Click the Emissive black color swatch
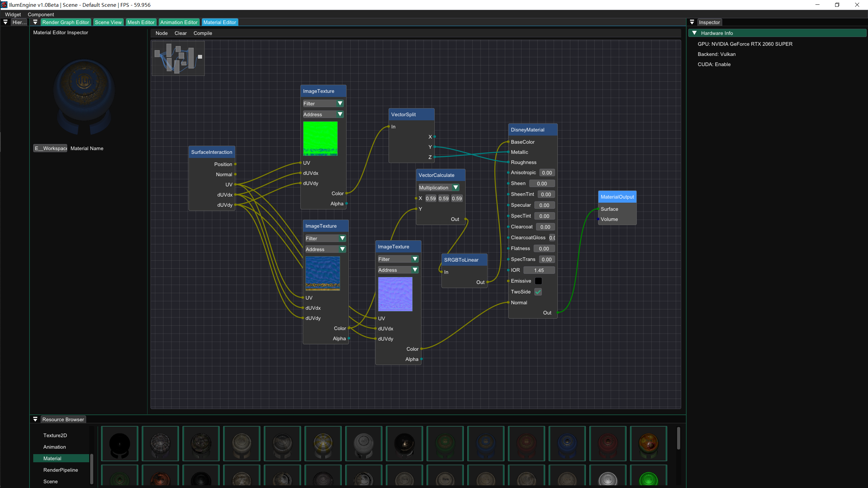 coord(538,281)
